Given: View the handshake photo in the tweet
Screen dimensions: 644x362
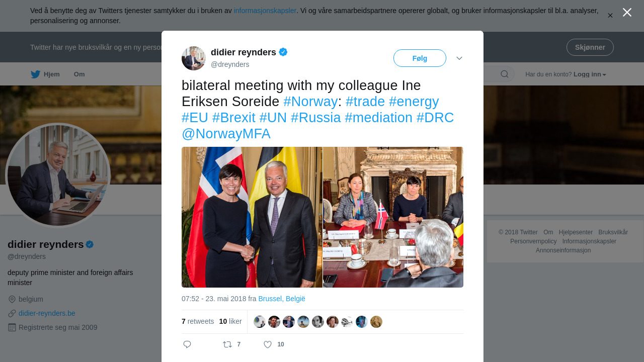Looking at the screenshot, I should point(252,217).
